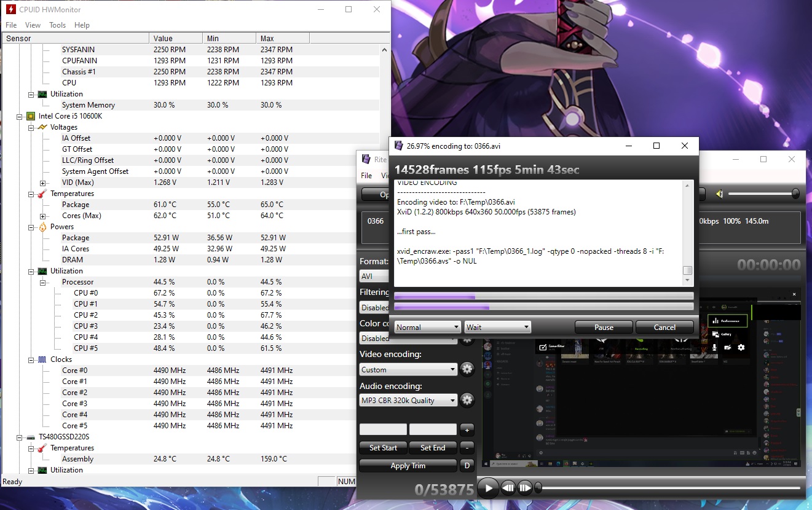Collapse the Processor utilization node
The width and height of the screenshot is (812, 510).
[x=43, y=282]
